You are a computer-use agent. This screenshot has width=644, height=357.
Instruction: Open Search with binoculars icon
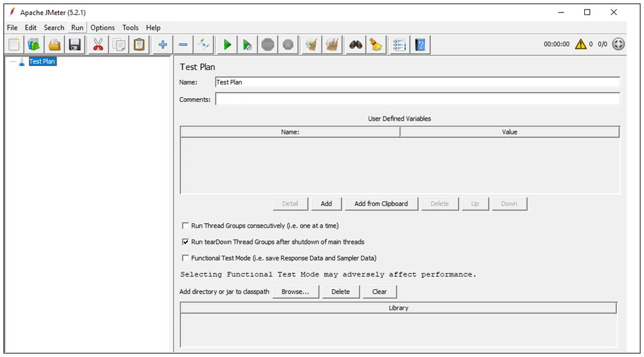tap(356, 45)
